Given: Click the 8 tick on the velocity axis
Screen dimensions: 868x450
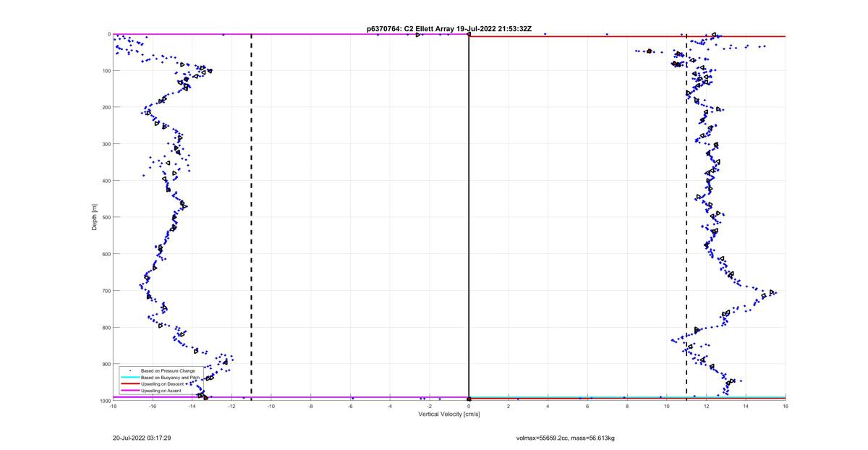Looking at the screenshot, I should [x=627, y=406].
